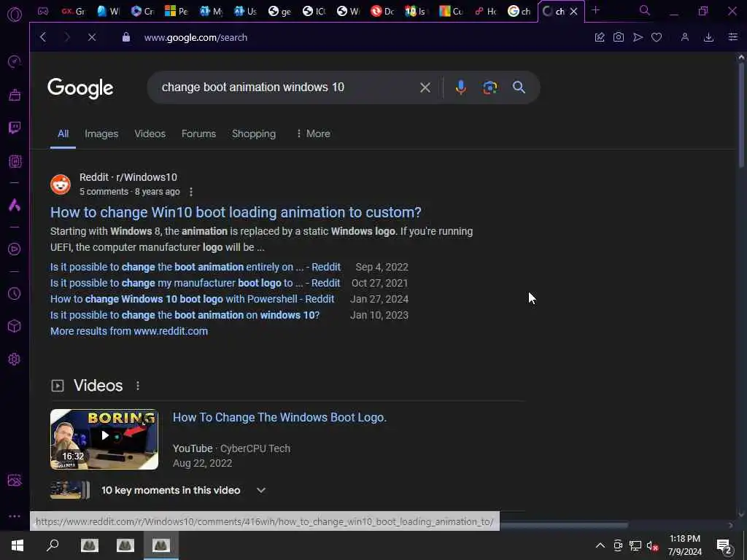Viewport: 747px width, 560px height.
Task: Go back to the previous page
Action: [x=43, y=37]
